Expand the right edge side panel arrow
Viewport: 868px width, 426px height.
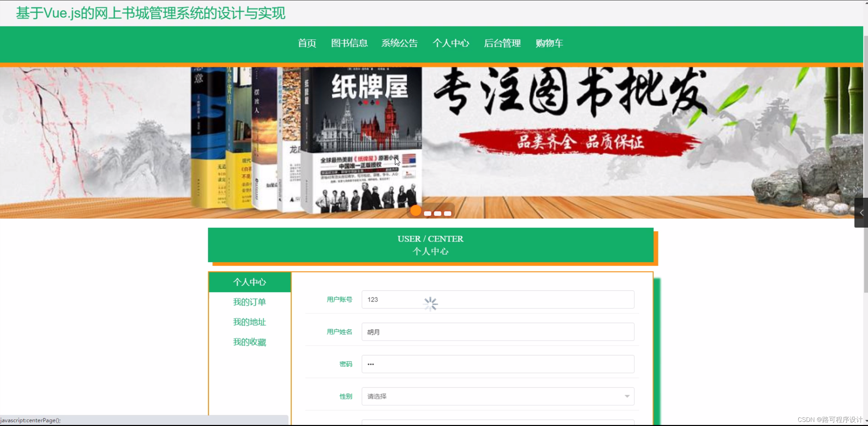point(861,213)
